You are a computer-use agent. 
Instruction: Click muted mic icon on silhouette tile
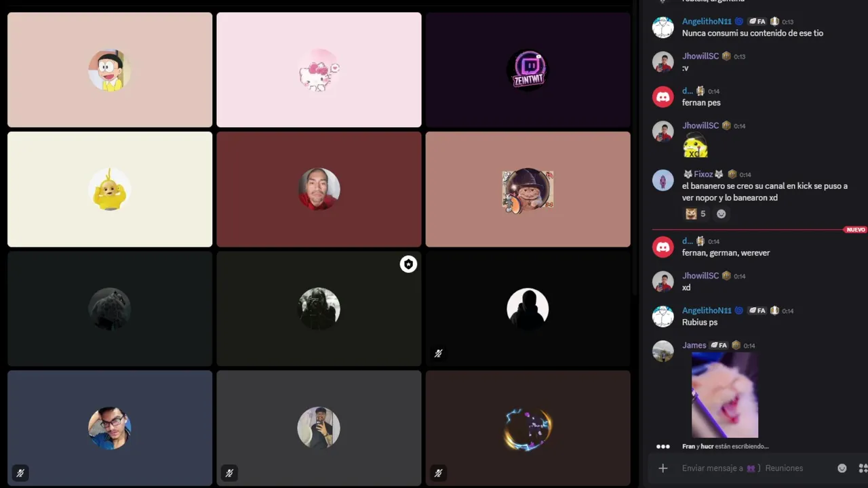(438, 353)
